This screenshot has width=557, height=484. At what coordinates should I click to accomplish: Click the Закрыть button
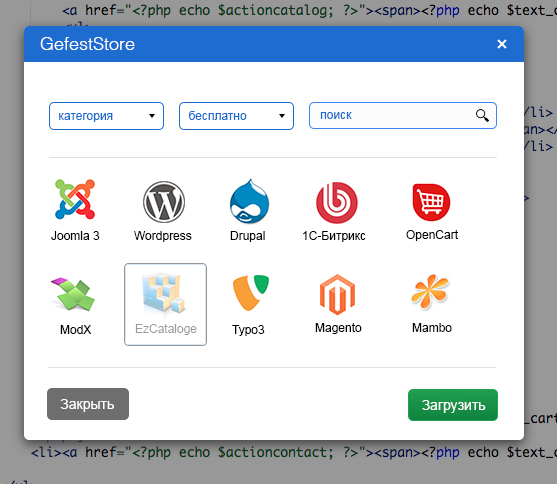click(88, 404)
